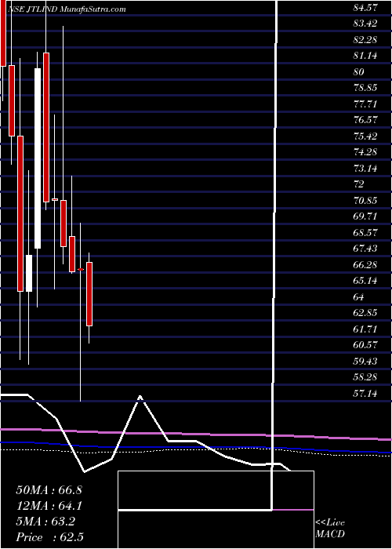Select the 60.57 price axis label
This screenshot has width=392, height=549.
pyautogui.click(x=365, y=345)
